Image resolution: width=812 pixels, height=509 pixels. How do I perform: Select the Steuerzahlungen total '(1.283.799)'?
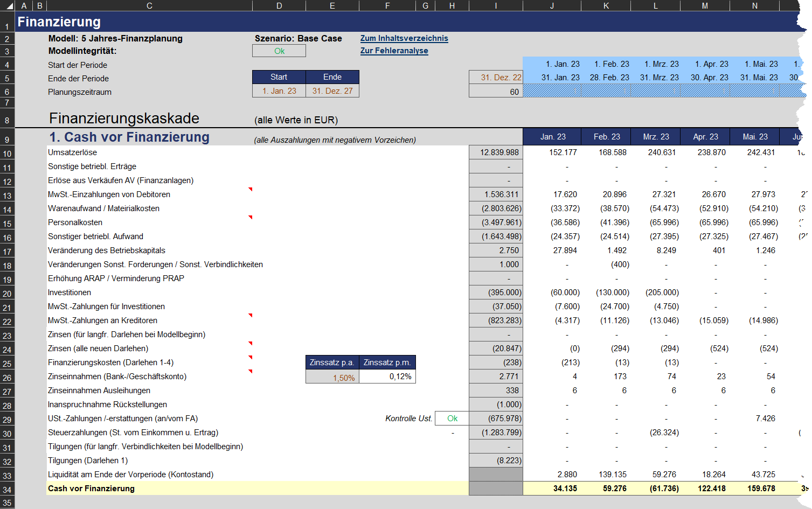tap(496, 433)
